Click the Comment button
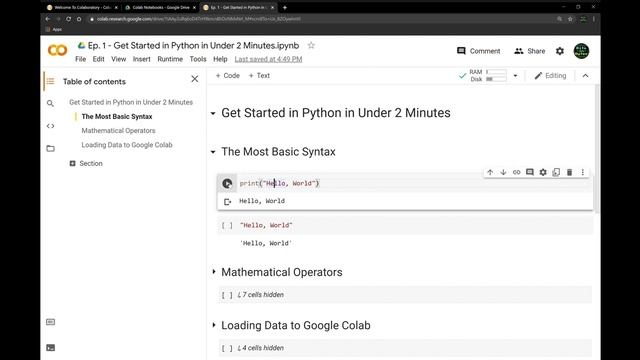 (x=478, y=51)
